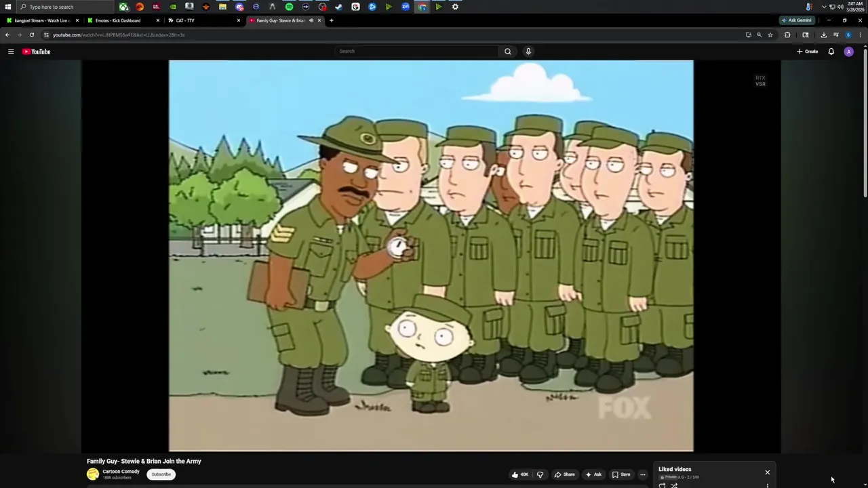Open Cartoon Comedy channel avatar

(x=93, y=474)
